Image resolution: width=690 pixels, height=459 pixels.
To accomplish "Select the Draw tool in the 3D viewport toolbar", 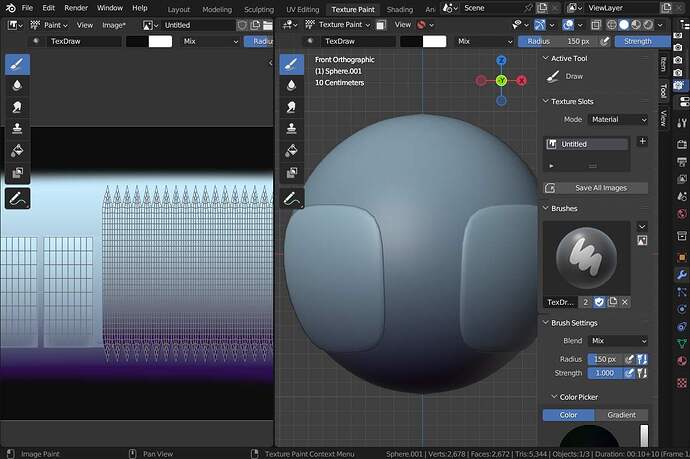I will pos(291,64).
